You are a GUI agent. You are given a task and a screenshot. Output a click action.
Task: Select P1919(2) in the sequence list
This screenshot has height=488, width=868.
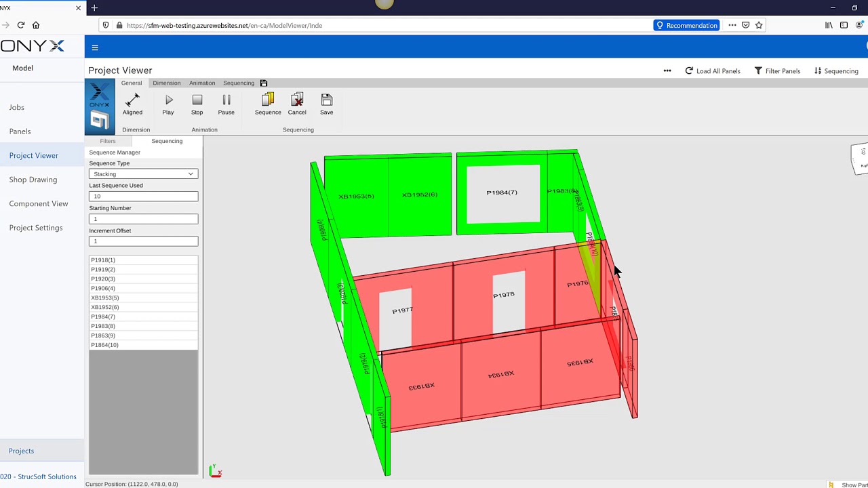click(143, 270)
